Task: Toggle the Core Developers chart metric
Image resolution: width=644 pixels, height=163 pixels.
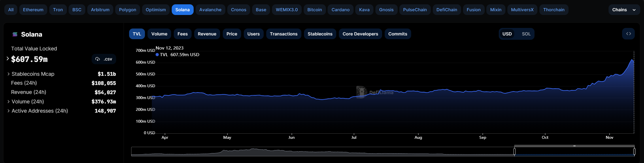Action: click(x=360, y=34)
